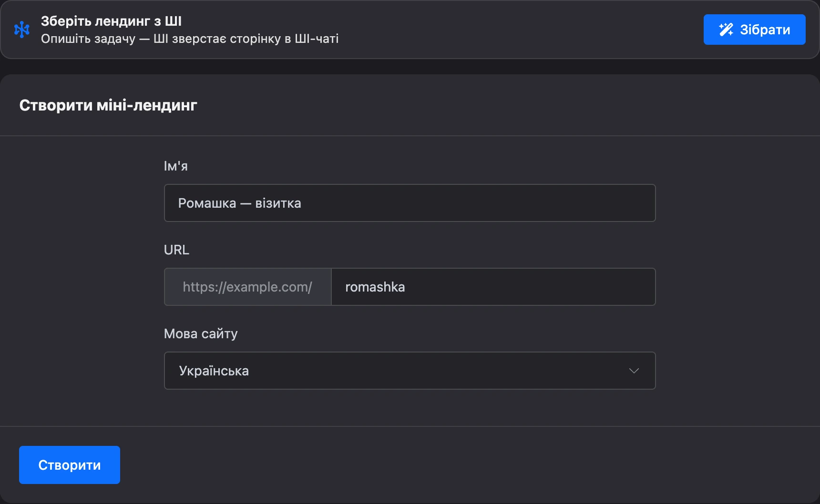820x504 pixels.
Task: Click the Зберіть лендинг з ШІ title
Action: click(111, 21)
